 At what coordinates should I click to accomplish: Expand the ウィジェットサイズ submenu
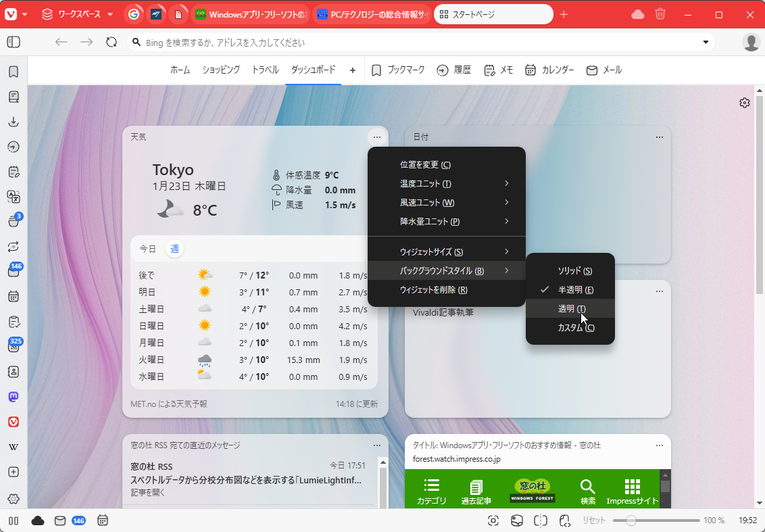446,251
